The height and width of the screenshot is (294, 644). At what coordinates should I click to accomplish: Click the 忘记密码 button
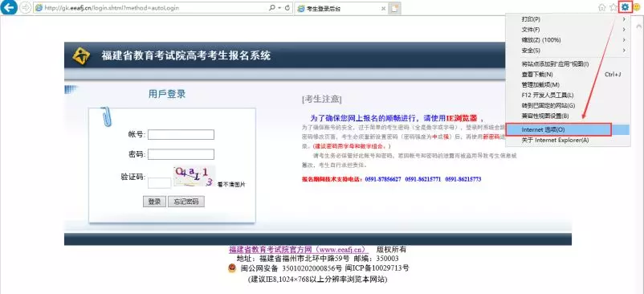[x=186, y=202]
